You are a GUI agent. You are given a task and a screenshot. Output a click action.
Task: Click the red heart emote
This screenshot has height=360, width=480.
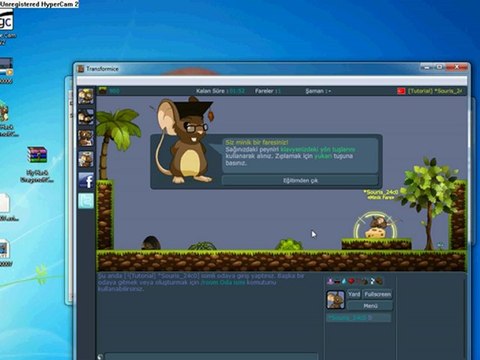click(x=351, y=281)
